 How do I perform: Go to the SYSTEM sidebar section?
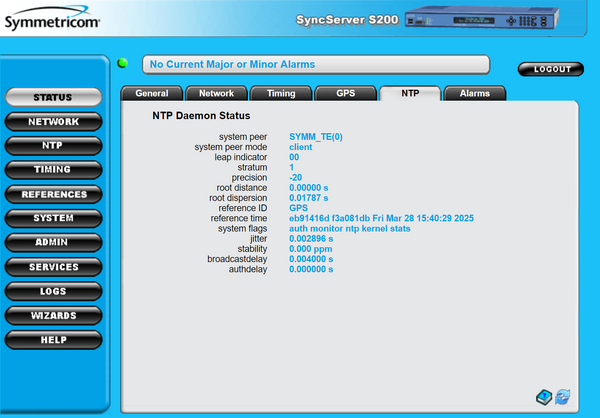pos(53,218)
